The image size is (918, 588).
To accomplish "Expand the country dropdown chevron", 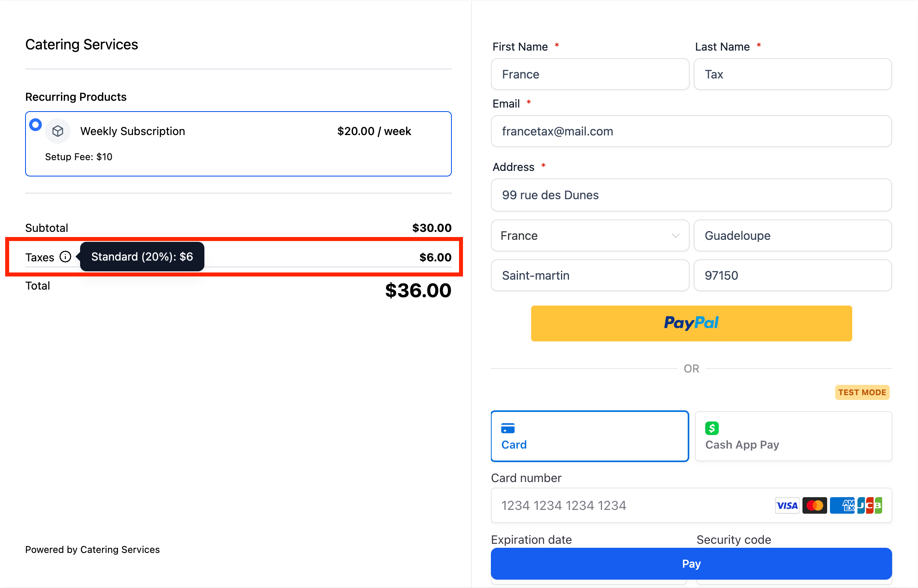I will point(676,235).
